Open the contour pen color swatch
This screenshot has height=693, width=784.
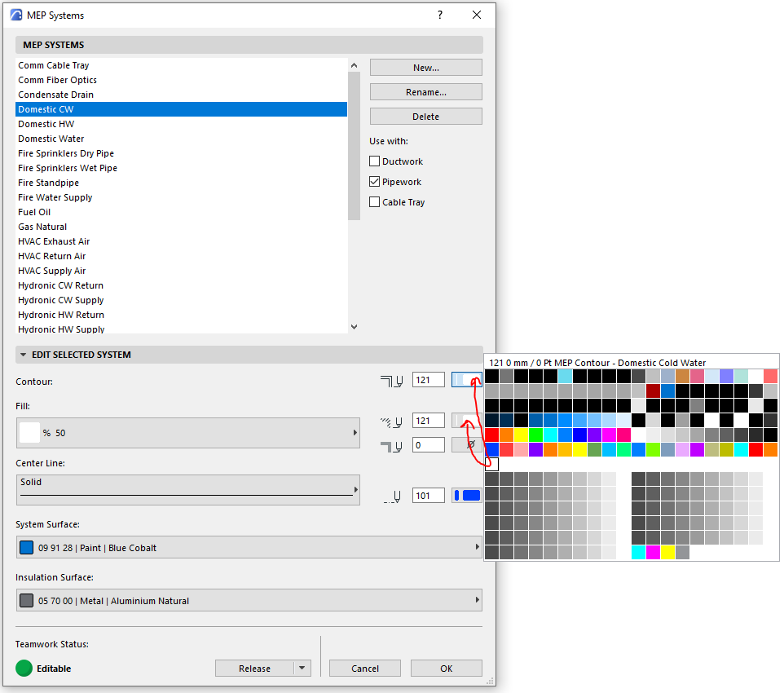pyautogui.click(x=467, y=380)
